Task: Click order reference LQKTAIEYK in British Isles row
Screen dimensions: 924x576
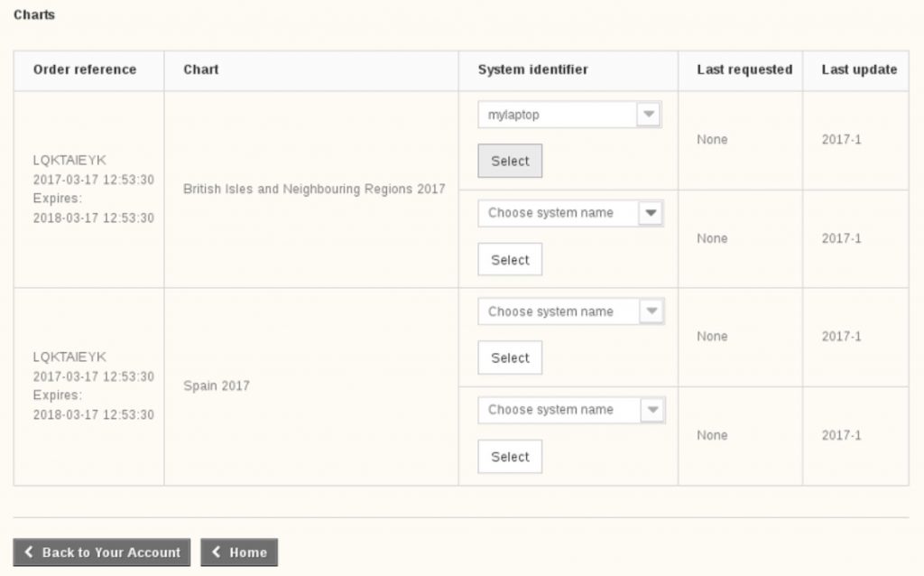Action: pos(69,161)
